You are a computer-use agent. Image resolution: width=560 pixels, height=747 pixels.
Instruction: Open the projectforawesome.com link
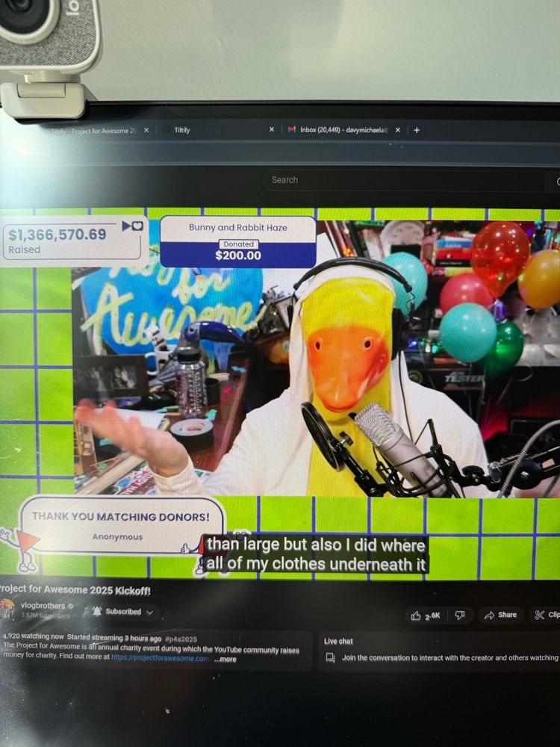160,658
